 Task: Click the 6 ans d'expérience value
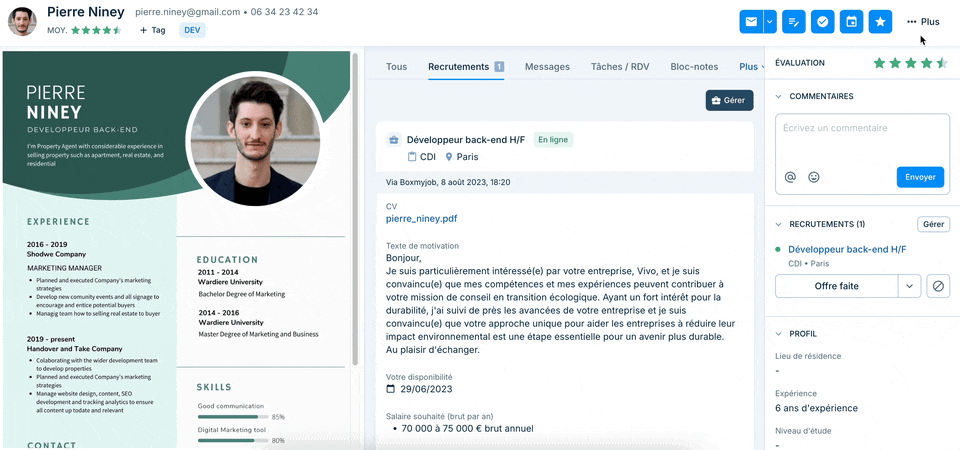pyautogui.click(x=816, y=408)
